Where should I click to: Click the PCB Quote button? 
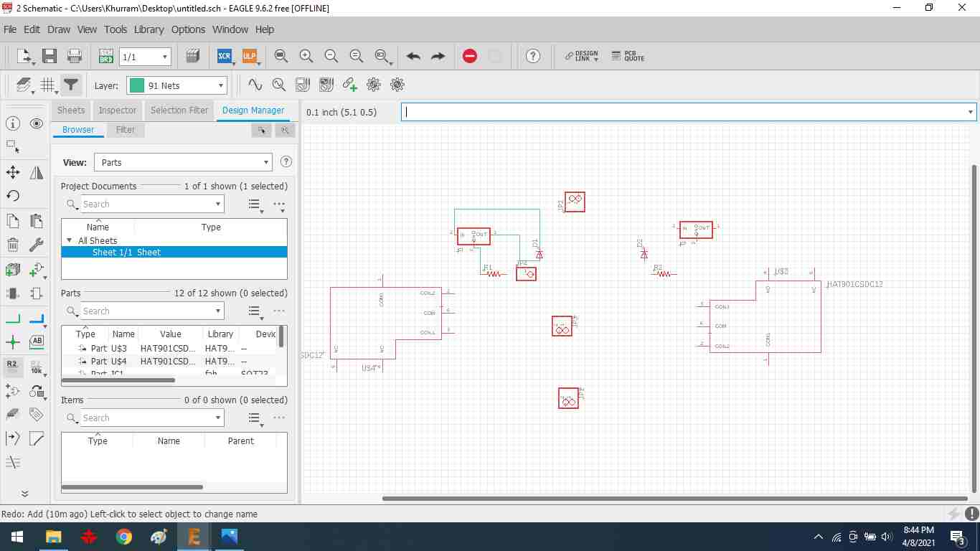(628, 56)
